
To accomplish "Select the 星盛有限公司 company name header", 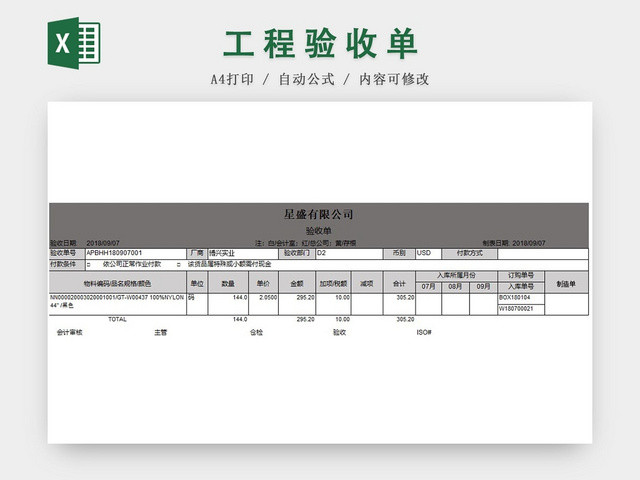I will [x=318, y=214].
